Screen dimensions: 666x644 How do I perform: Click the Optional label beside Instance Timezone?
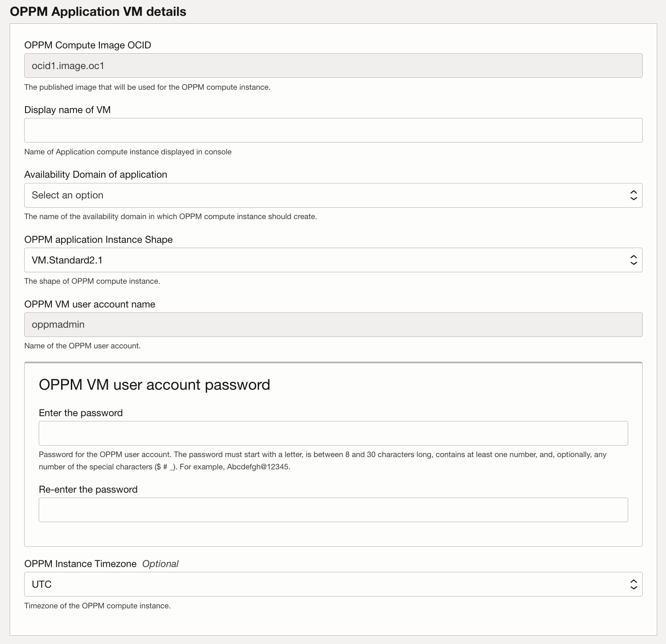pos(161,563)
